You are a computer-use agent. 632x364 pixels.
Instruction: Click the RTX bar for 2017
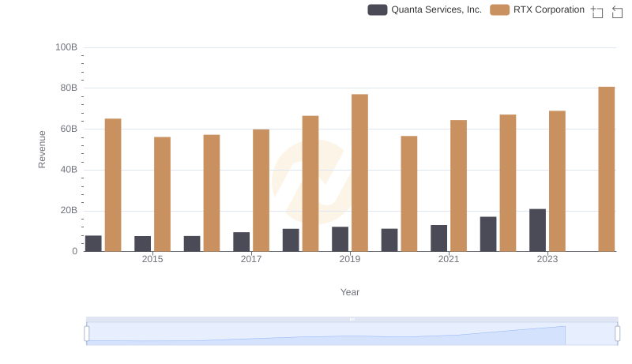(261, 190)
